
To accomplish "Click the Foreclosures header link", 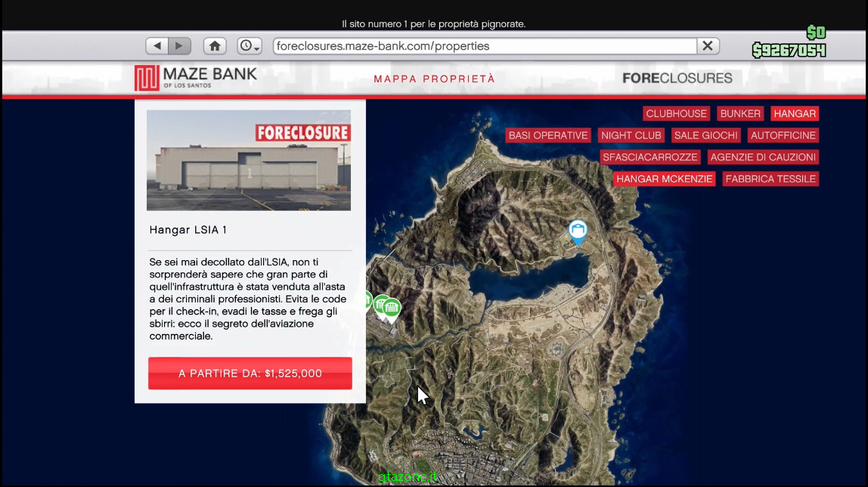I will pyautogui.click(x=677, y=78).
